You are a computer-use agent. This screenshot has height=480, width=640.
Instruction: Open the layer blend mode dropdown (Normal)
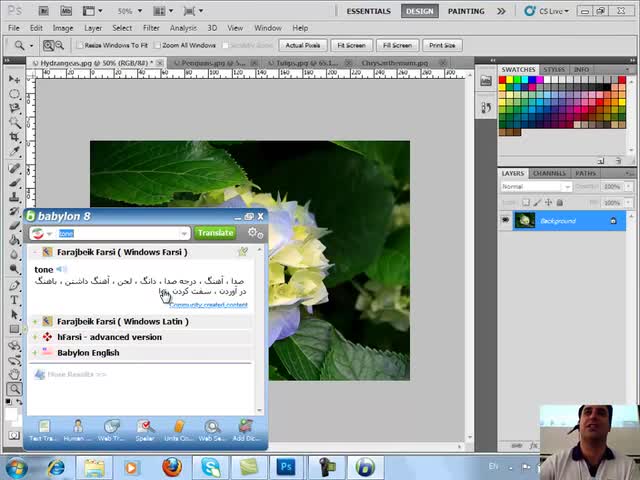pyautogui.click(x=536, y=187)
